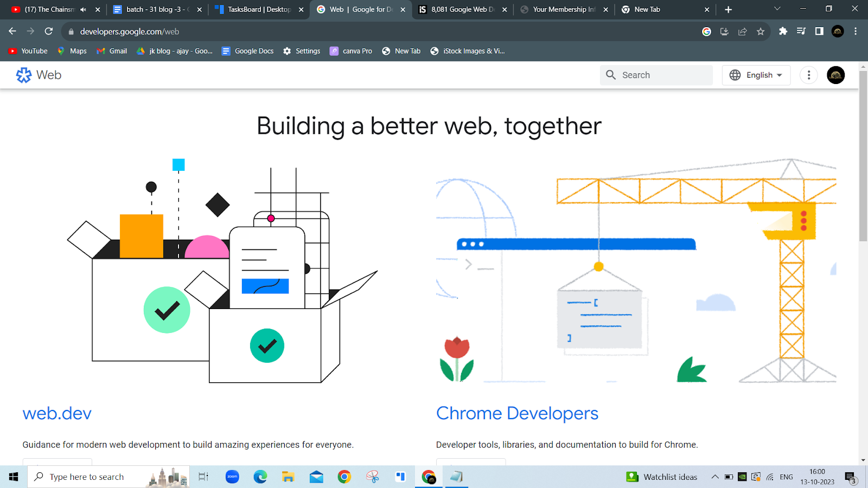This screenshot has height=488, width=868.
Task: Reload the current page
Action: [x=49, y=31]
